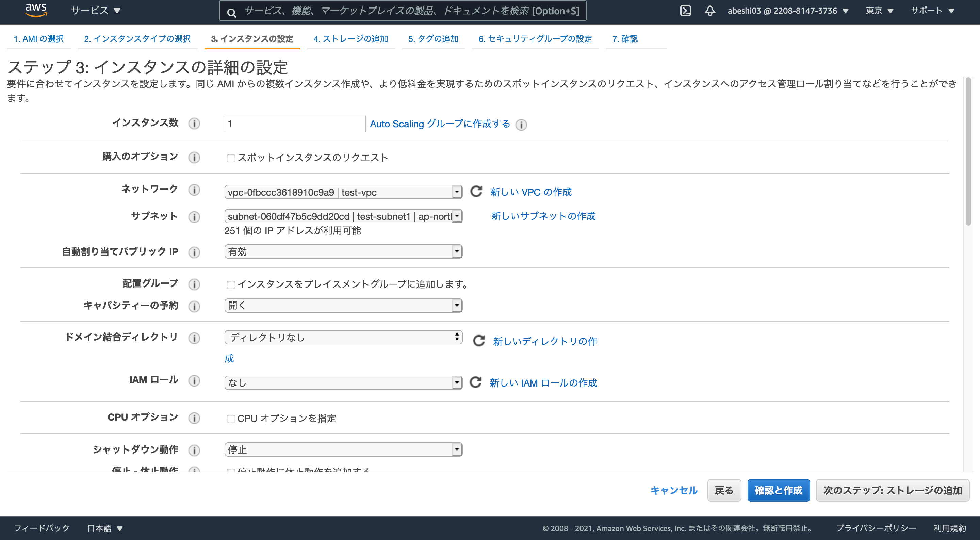This screenshot has height=540, width=980.
Task: Open AWS CloudShell terminal icon
Action: click(686, 11)
